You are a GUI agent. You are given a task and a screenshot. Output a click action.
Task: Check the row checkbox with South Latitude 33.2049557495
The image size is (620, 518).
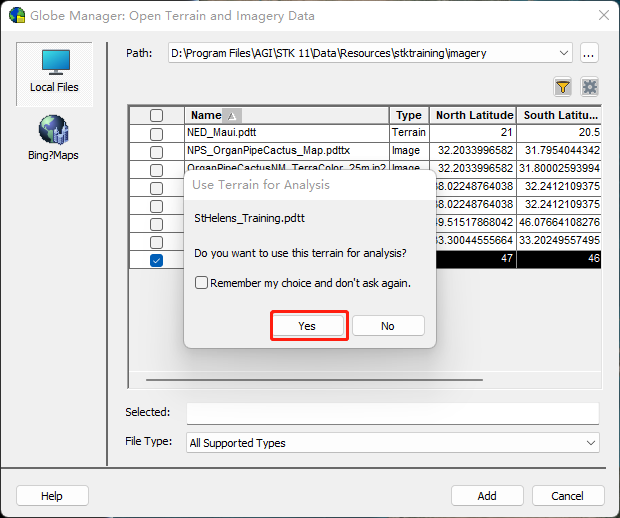click(156, 242)
